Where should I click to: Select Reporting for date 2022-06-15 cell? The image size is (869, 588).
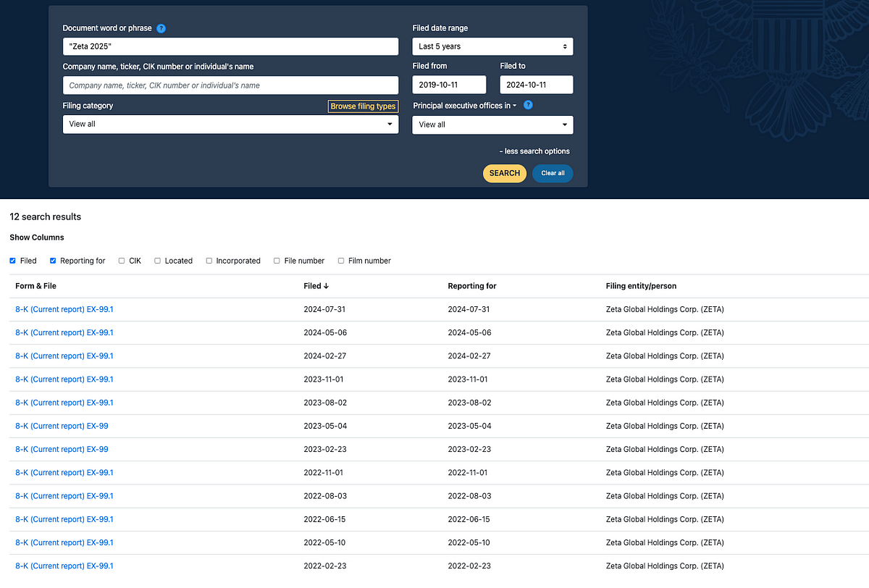[x=469, y=519]
